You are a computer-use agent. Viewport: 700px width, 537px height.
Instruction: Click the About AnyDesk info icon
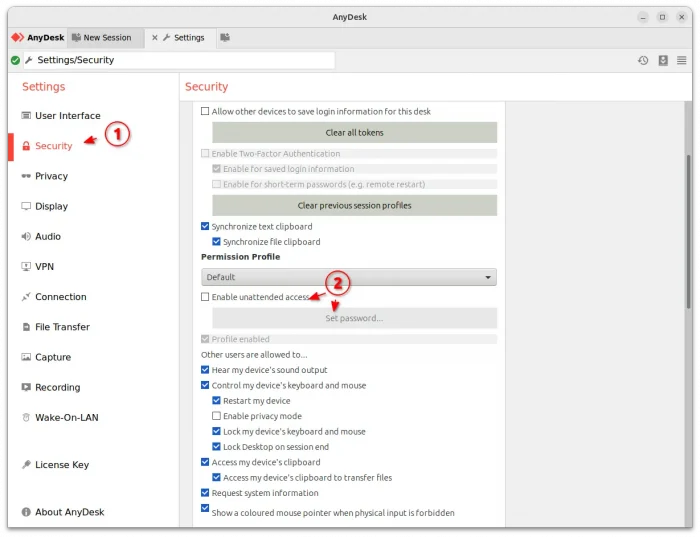click(x=26, y=512)
